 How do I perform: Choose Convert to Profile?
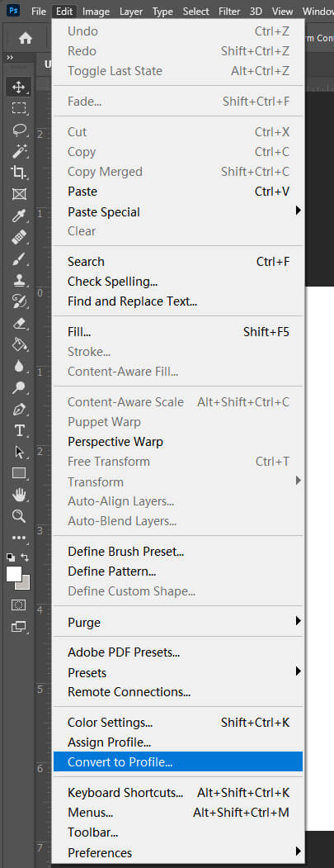click(x=178, y=761)
